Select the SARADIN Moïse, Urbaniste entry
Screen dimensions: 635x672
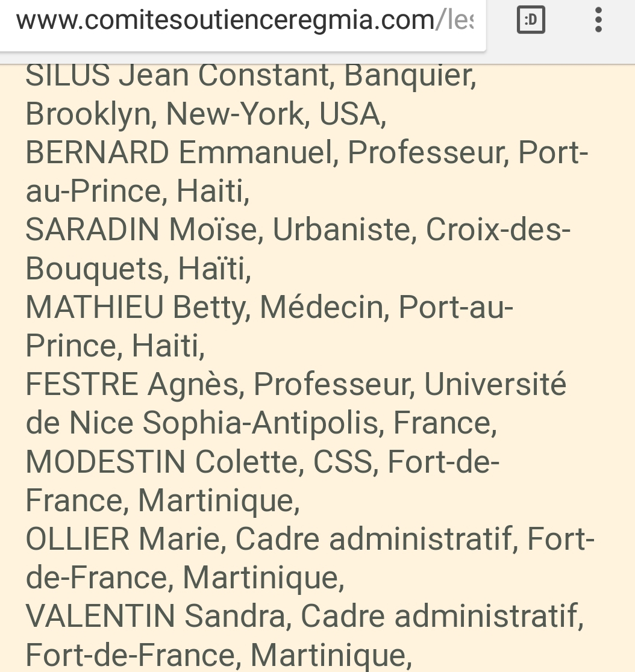(x=221, y=230)
